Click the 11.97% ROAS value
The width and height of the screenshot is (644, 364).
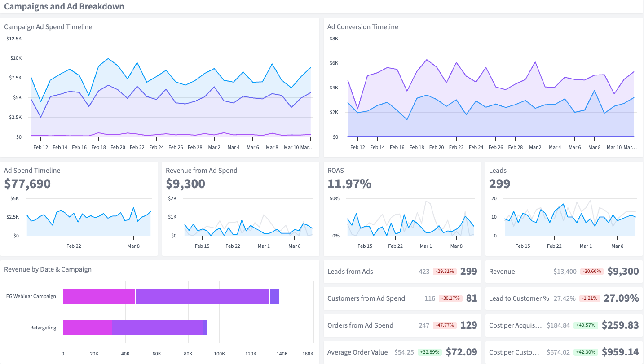tap(349, 184)
